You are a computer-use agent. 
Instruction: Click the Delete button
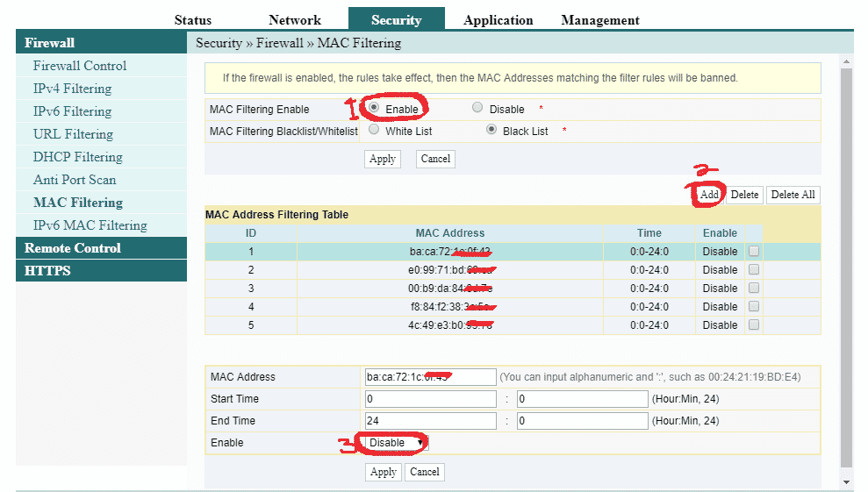click(x=744, y=195)
